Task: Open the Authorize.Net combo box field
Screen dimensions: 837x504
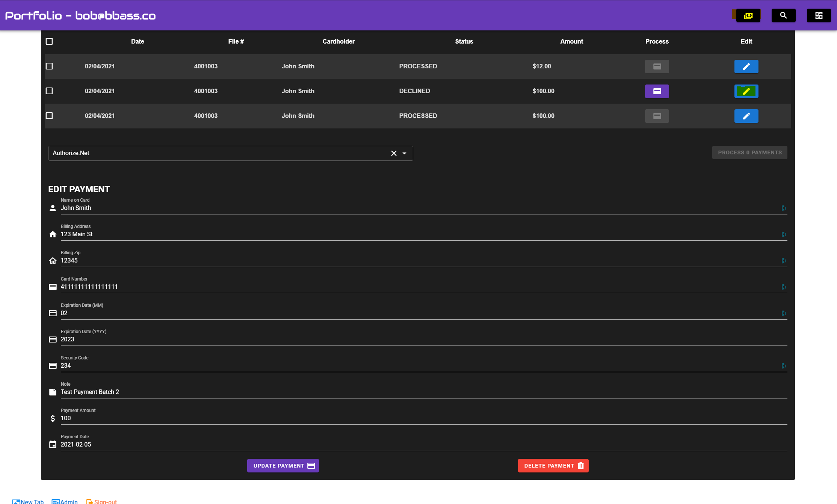Action: 218,153
